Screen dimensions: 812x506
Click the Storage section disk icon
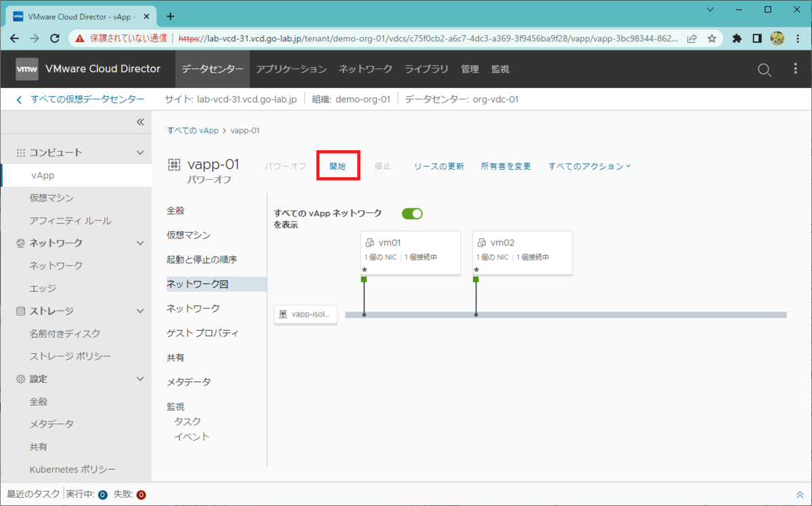coord(20,311)
